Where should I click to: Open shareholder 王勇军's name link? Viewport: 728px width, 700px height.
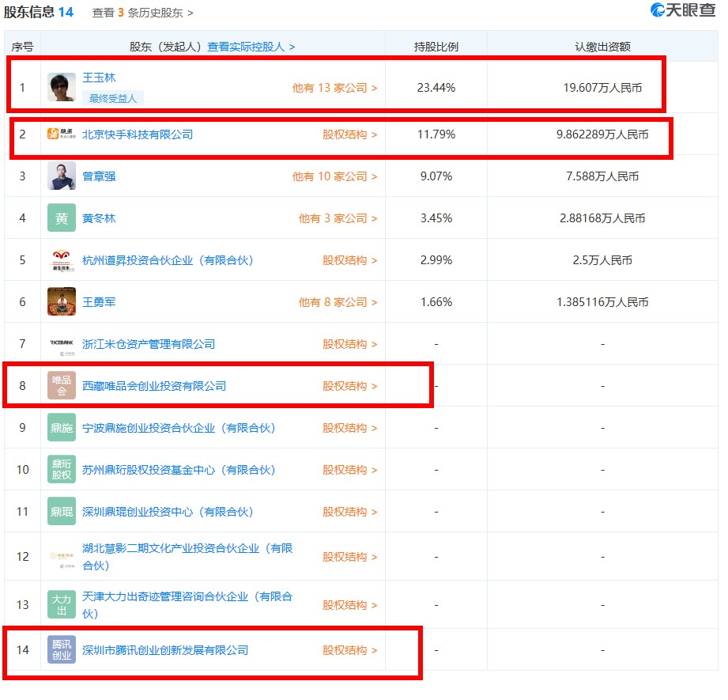pos(99,302)
